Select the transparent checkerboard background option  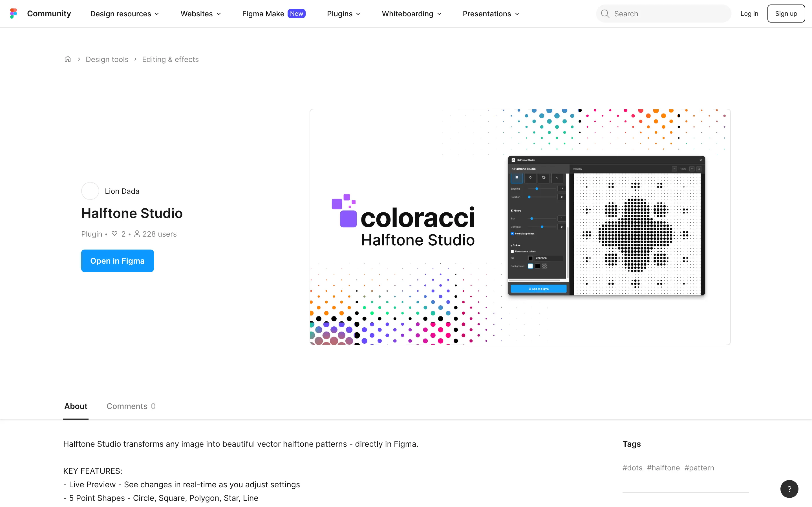[545, 266]
